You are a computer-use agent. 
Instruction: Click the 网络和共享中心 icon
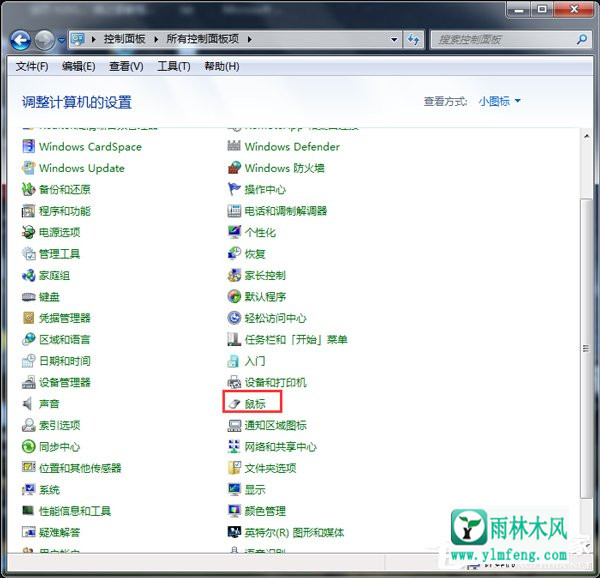pos(234,446)
